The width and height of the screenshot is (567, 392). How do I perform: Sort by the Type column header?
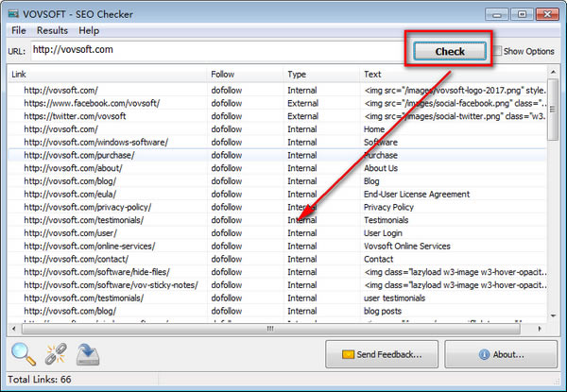point(321,74)
